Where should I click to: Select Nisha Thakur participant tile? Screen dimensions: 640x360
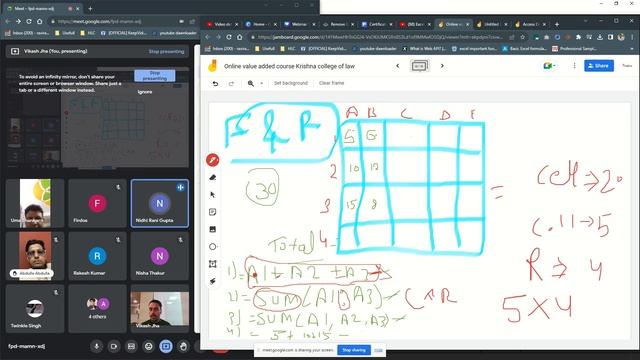160,256
